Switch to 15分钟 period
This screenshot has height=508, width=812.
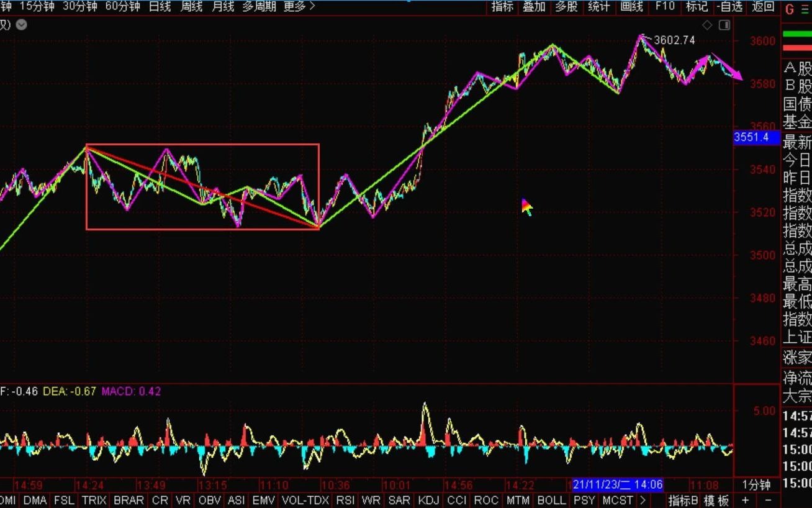37,7
